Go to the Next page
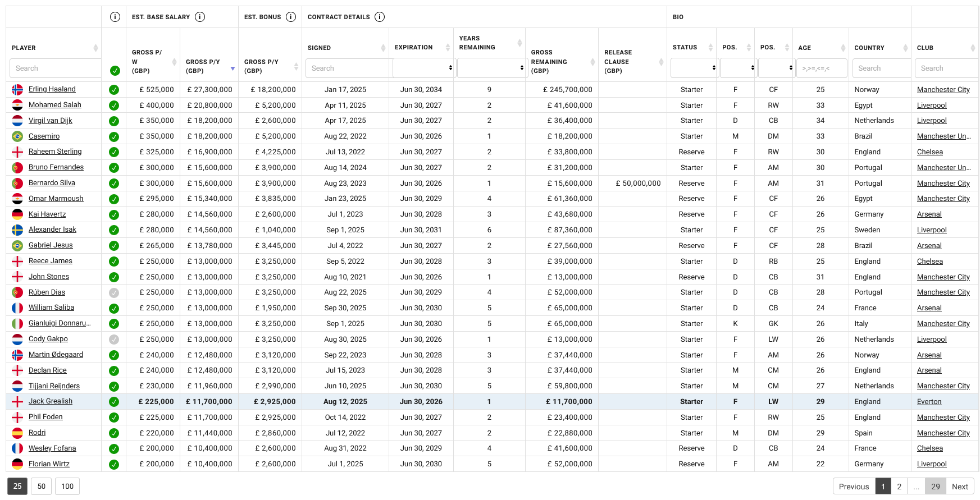980x500 pixels. coord(960,487)
